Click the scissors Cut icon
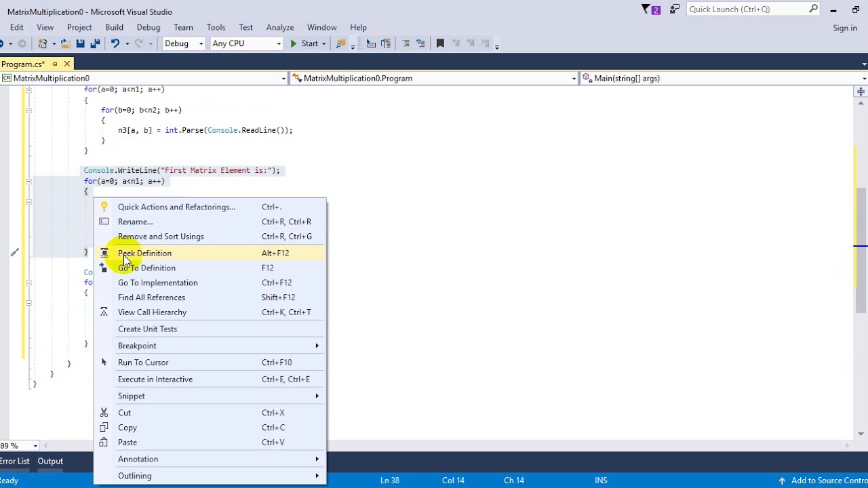868x488 pixels. (x=104, y=412)
